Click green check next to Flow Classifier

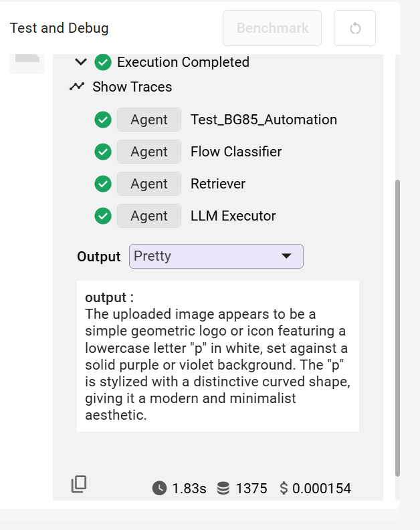(102, 152)
